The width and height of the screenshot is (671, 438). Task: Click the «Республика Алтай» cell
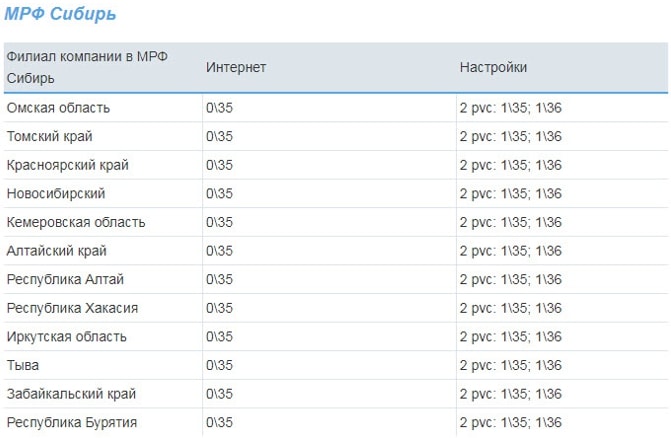[x=65, y=279]
